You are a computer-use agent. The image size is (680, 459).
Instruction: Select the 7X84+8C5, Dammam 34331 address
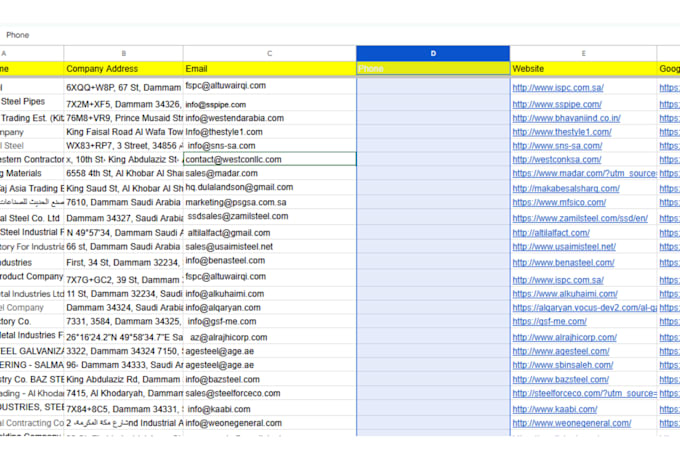point(123,409)
